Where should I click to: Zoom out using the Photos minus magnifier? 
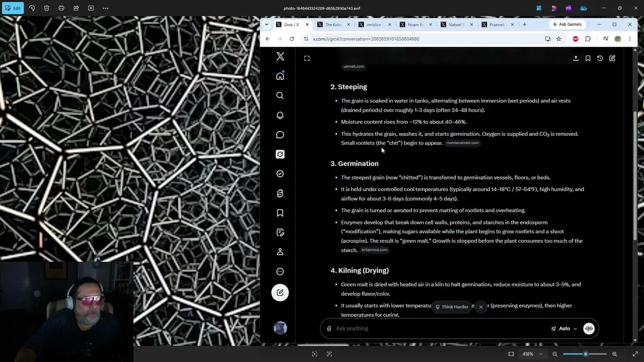[555, 354]
